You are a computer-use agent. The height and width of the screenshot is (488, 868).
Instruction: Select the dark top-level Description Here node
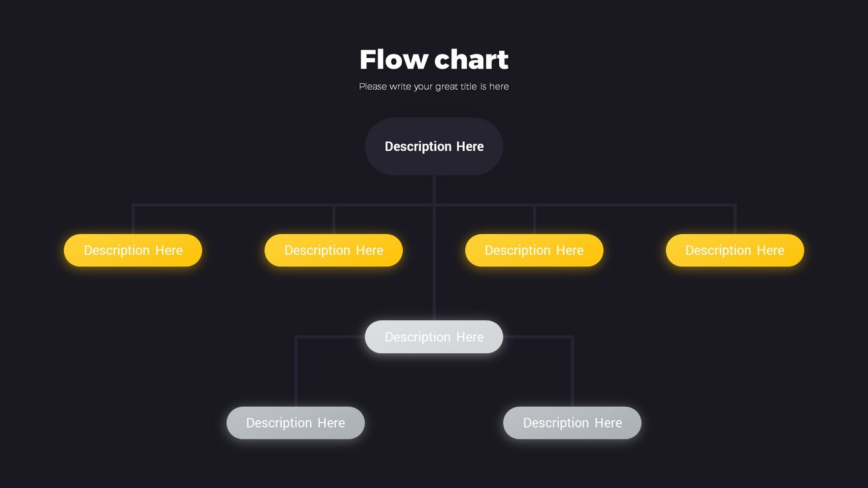point(434,146)
